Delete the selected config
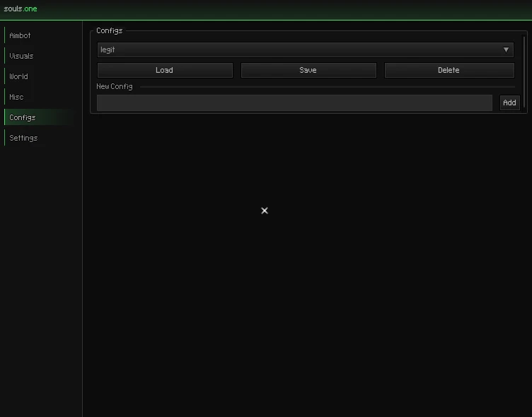 [x=449, y=70]
